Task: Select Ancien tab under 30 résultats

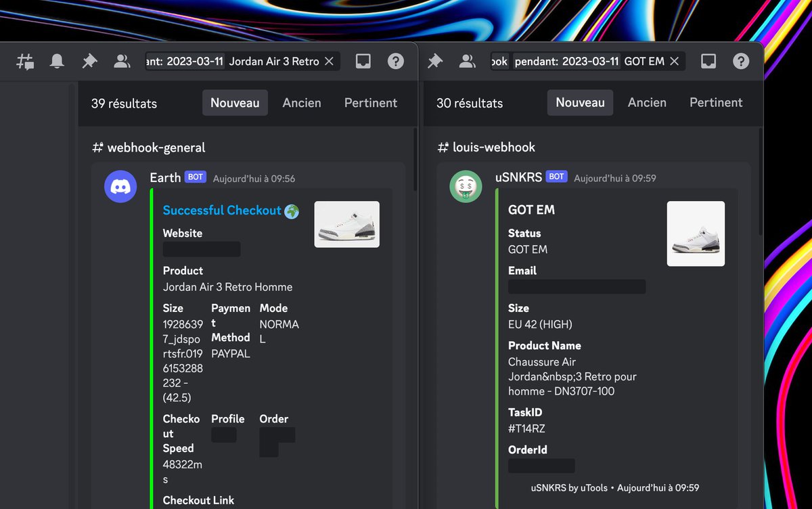Action: 647,103
